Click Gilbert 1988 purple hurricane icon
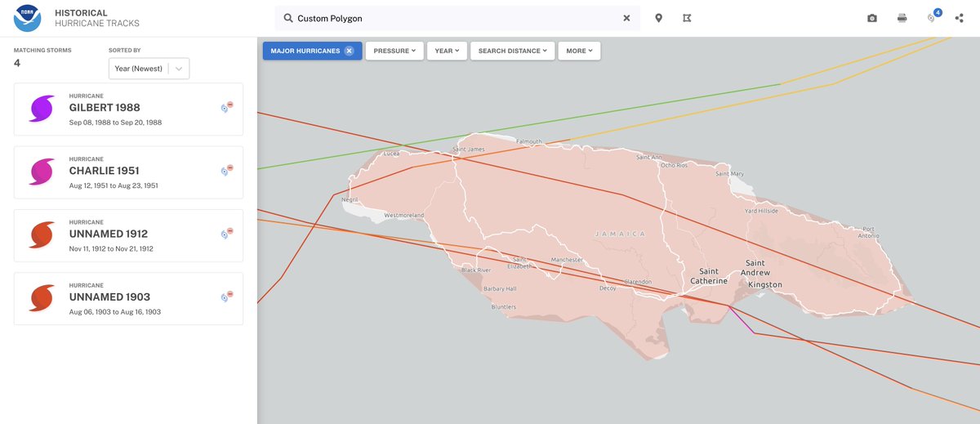The width and height of the screenshot is (980, 424). (x=42, y=109)
